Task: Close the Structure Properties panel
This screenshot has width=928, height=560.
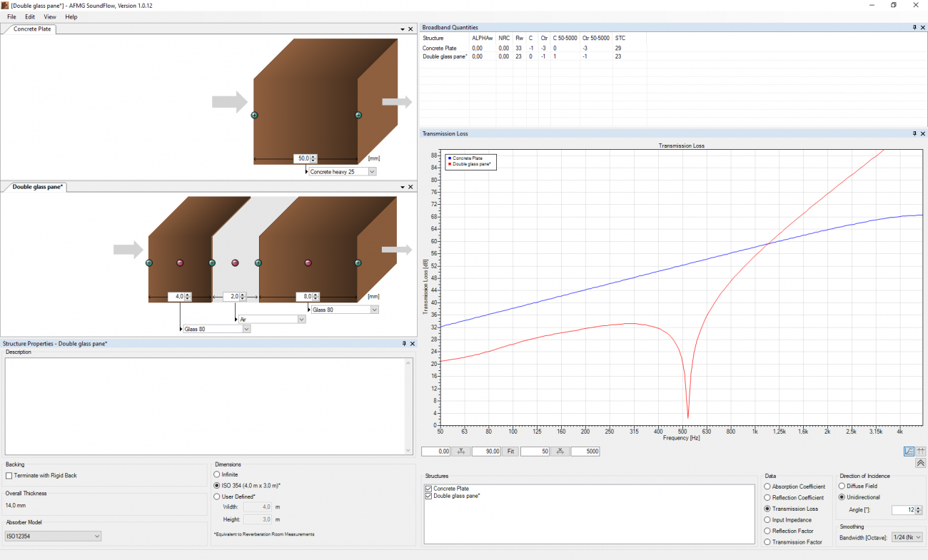Action: pyautogui.click(x=412, y=343)
